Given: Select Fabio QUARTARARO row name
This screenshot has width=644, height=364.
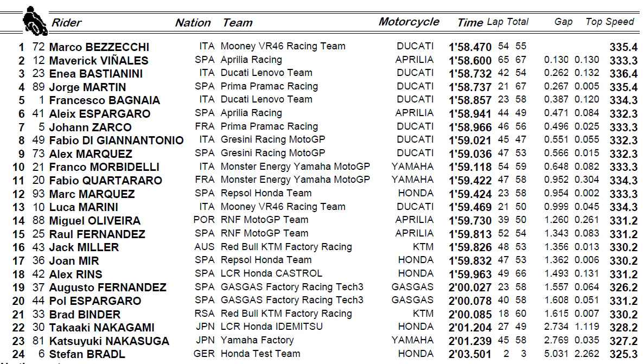Looking at the screenshot, I should (x=106, y=180).
